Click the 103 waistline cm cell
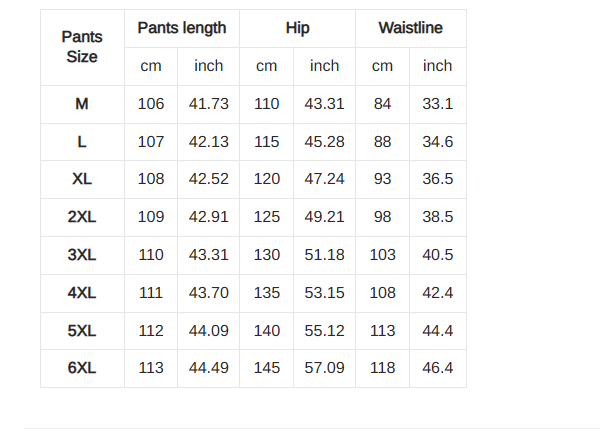Screen dimensions: 600x445 pos(383,255)
